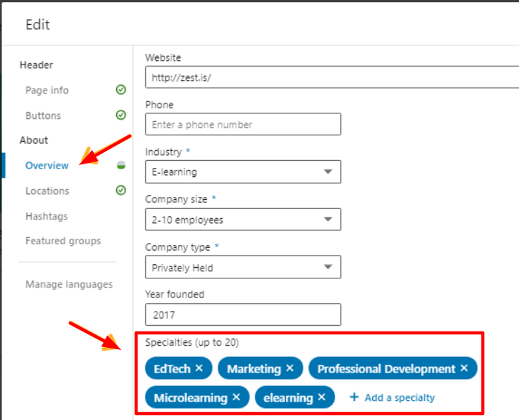Screen dimensions: 519x420
Task: Open the Industry dropdown showing E-learning
Action: coord(243,171)
